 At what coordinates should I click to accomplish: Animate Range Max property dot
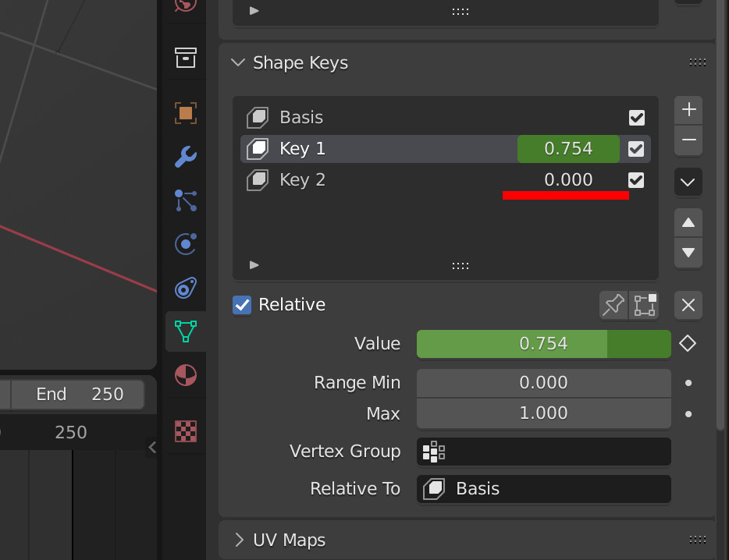pyautogui.click(x=688, y=414)
